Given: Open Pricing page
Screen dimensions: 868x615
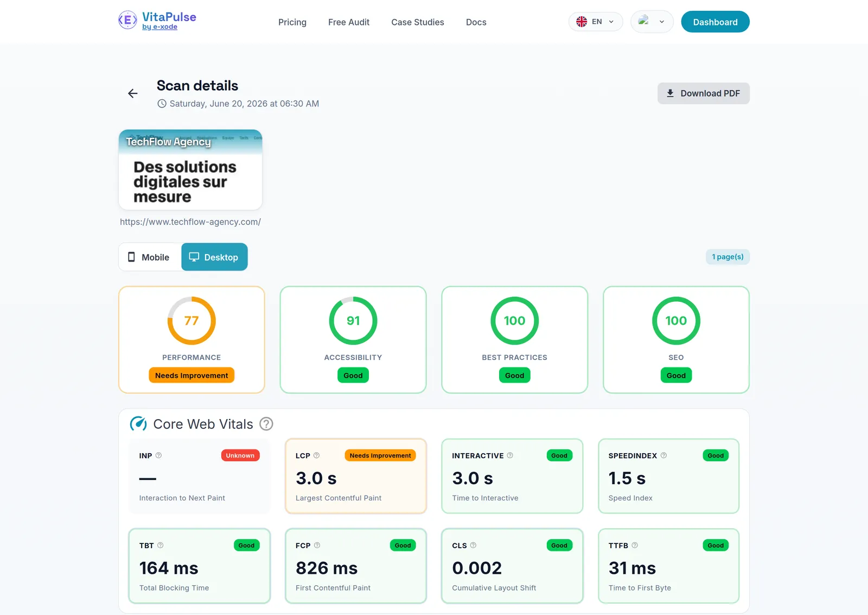Looking at the screenshot, I should coord(292,22).
